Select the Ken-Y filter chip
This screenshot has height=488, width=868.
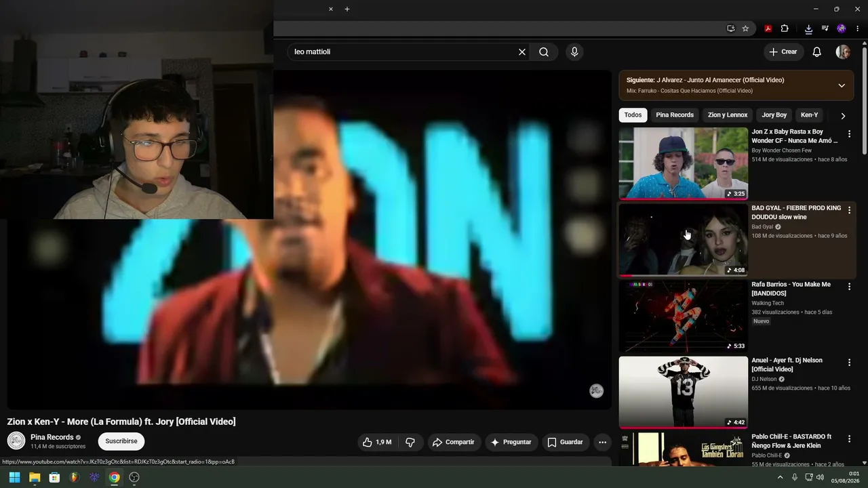coord(809,115)
